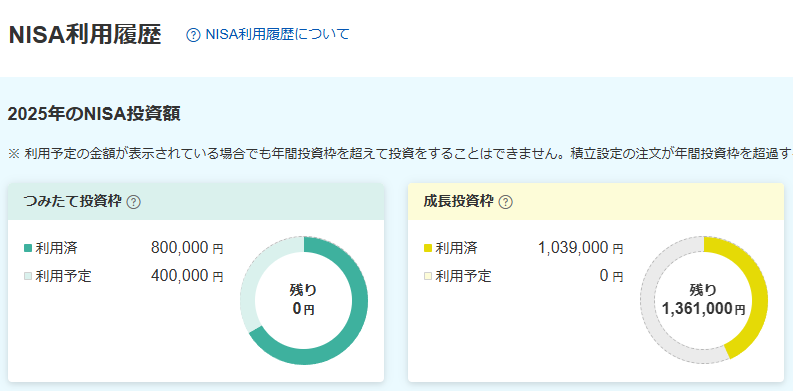Click the yellow 利用済 legend square in 成長投資枠
The width and height of the screenshot is (793, 391).
[x=428, y=248]
